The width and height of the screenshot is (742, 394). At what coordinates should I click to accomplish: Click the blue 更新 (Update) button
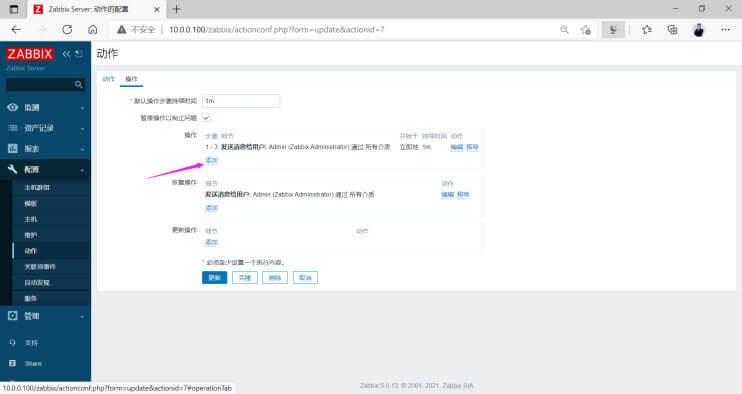[x=214, y=278]
